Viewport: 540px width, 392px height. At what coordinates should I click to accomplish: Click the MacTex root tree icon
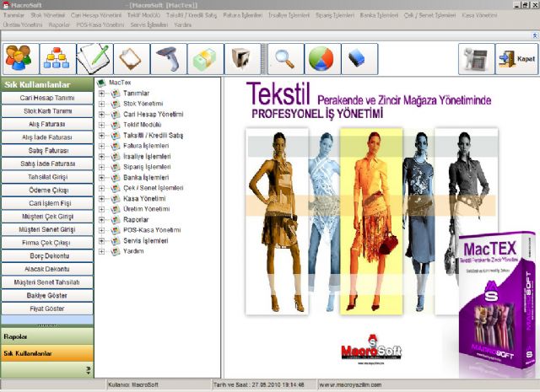[x=101, y=83]
